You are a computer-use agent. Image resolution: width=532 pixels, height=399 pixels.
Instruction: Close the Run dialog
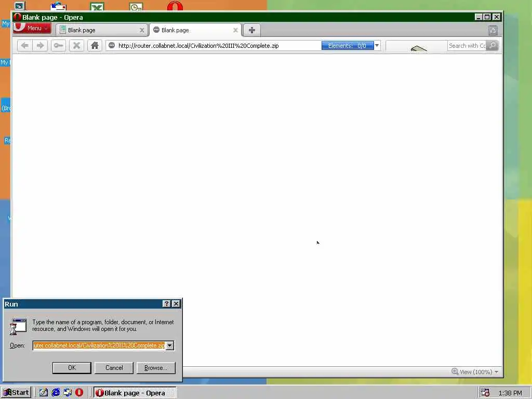[x=176, y=303]
